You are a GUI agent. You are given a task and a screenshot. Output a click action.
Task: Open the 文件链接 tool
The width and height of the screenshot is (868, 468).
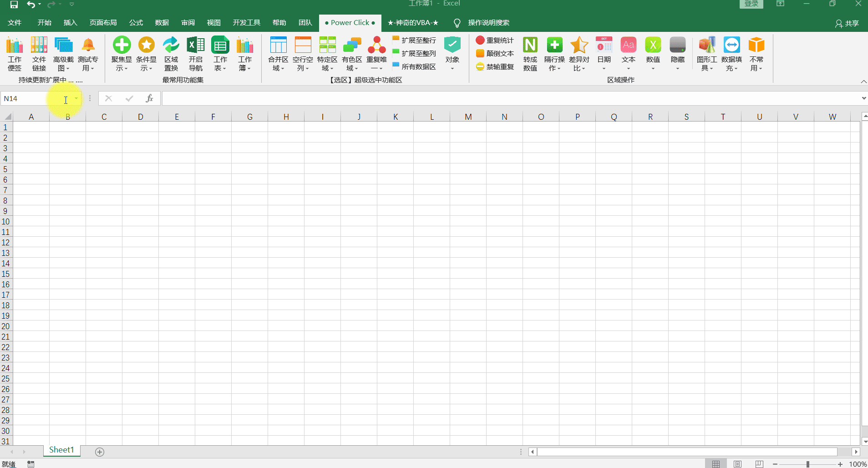[x=39, y=54]
